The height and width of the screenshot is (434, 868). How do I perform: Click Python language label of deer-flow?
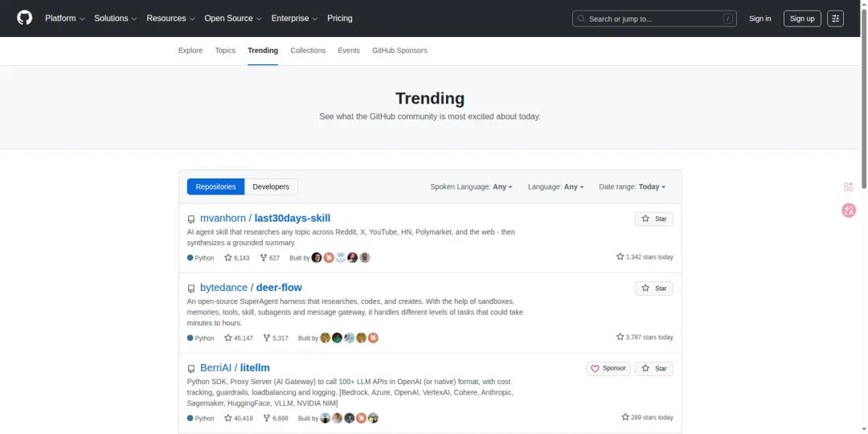pyautogui.click(x=204, y=338)
